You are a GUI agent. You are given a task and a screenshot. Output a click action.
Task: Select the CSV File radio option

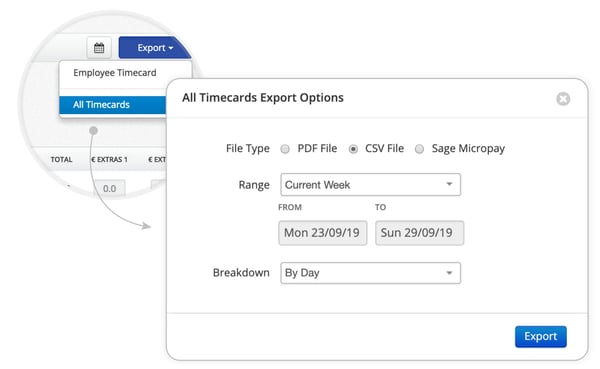(x=353, y=149)
